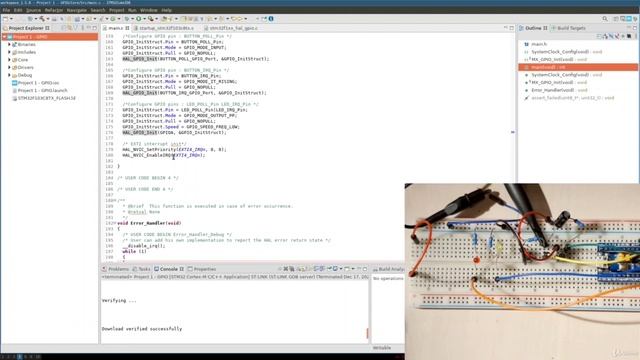
Task: Switch to the Build Targets tab
Action: point(571,28)
